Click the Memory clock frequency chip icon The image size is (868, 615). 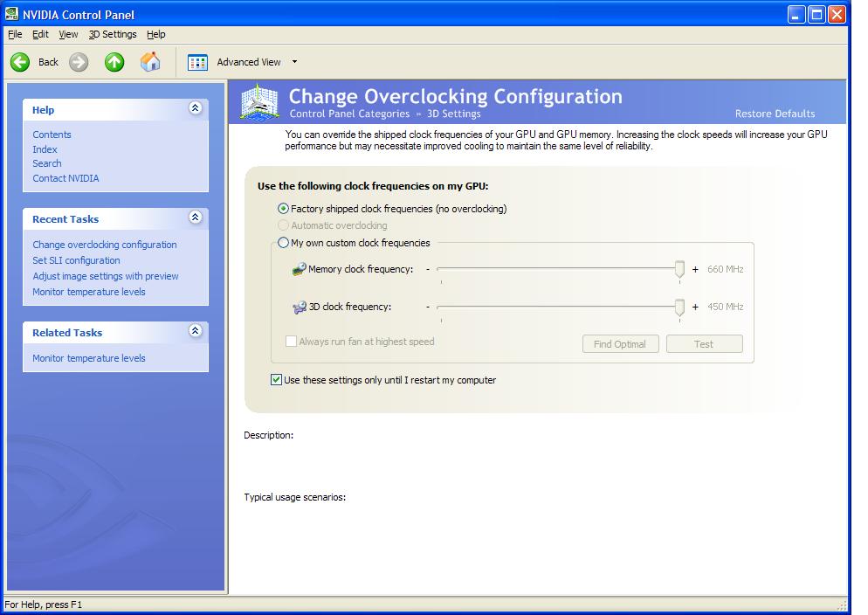(299, 269)
